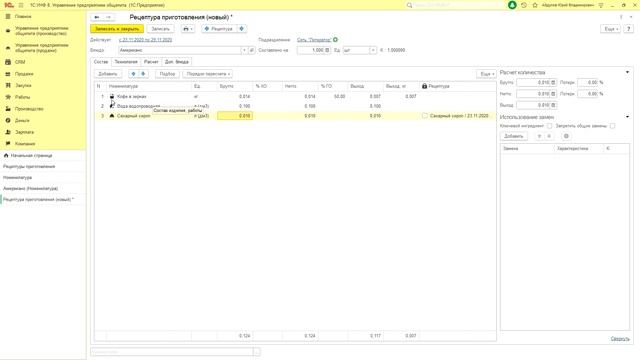Click Записать и закрыть button
This screenshot has height=360, width=640.
pos(117,29)
